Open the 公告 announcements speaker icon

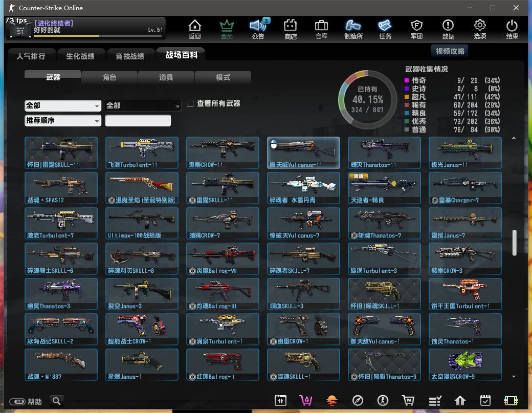tap(258, 29)
